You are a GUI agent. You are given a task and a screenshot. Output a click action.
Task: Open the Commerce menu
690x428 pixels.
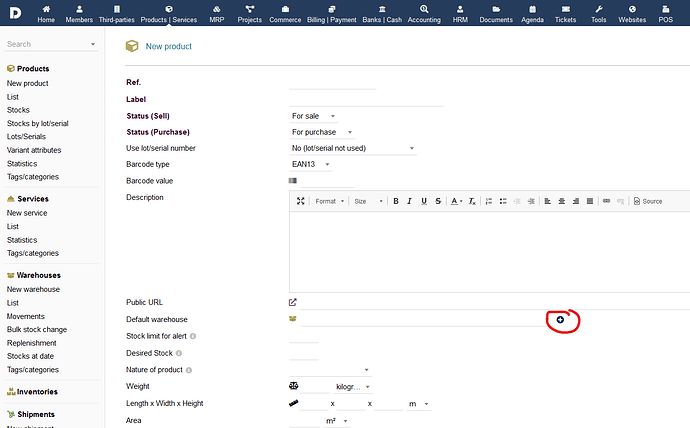pyautogui.click(x=285, y=14)
